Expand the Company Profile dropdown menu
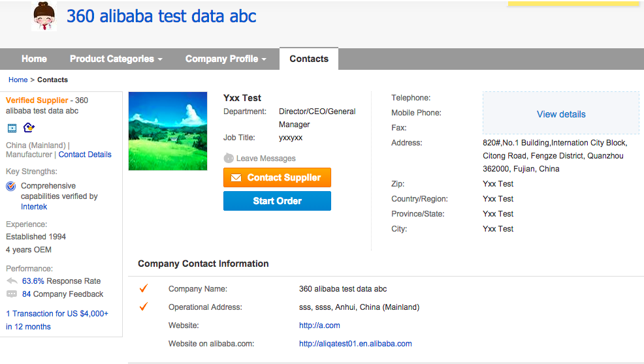 (225, 59)
